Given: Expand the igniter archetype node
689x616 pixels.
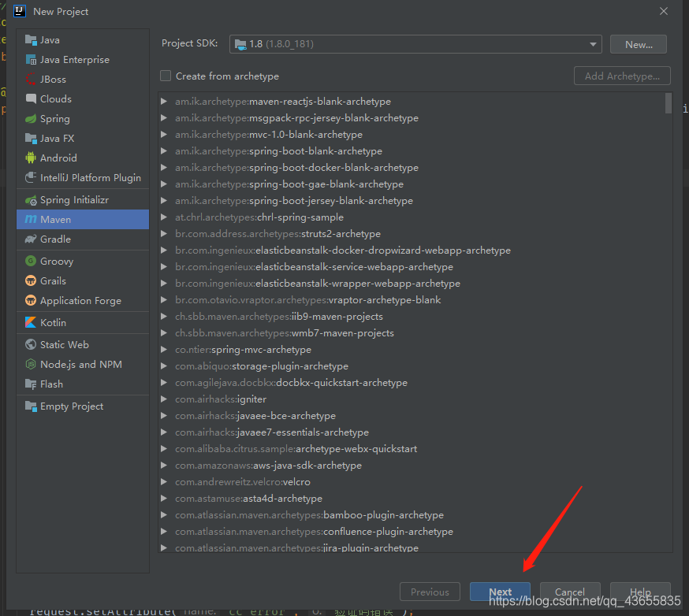Looking at the screenshot, I should click(164, 399).
